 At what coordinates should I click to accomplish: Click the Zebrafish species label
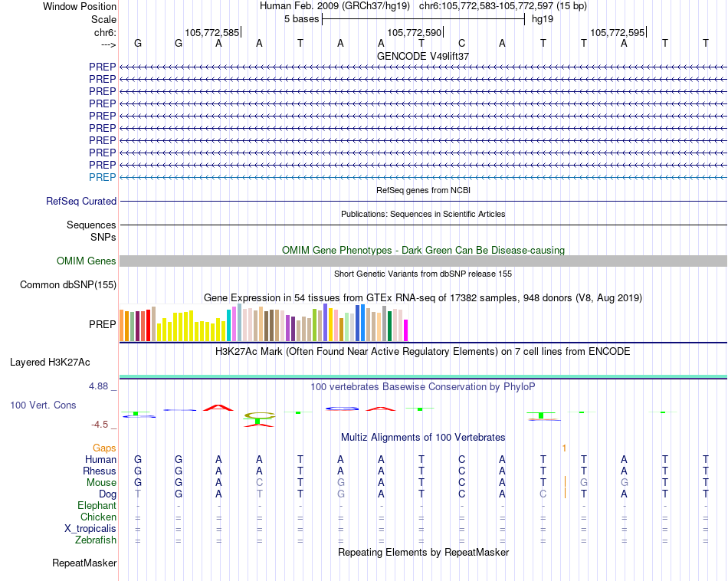point(96,540)
